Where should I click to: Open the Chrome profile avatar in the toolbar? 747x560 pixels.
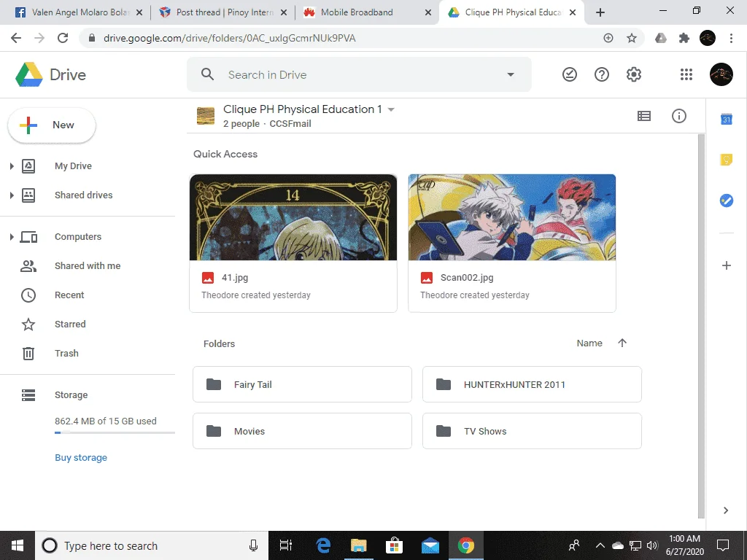[708, 38]
